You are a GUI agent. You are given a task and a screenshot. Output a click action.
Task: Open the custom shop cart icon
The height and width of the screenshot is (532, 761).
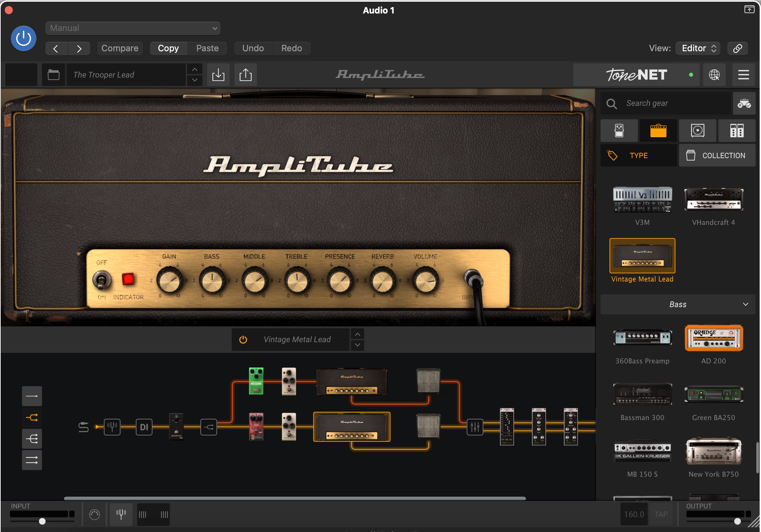point(744,104)
